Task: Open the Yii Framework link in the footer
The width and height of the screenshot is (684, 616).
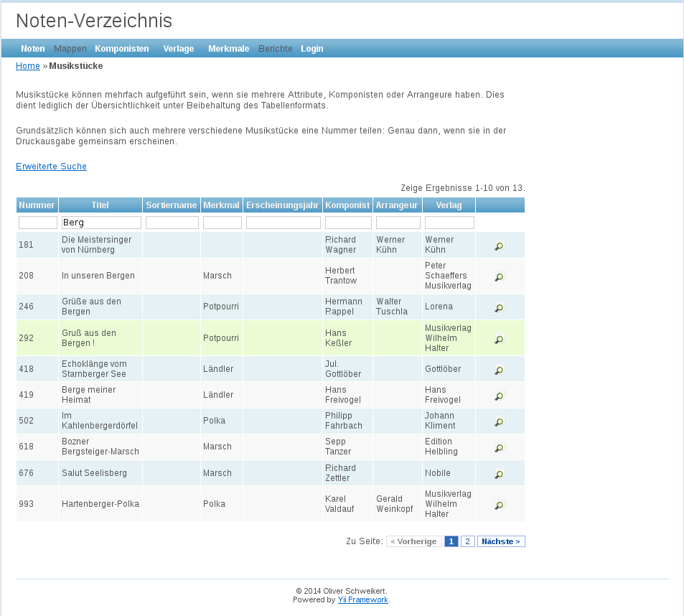Action: click(x=362, y=599)
